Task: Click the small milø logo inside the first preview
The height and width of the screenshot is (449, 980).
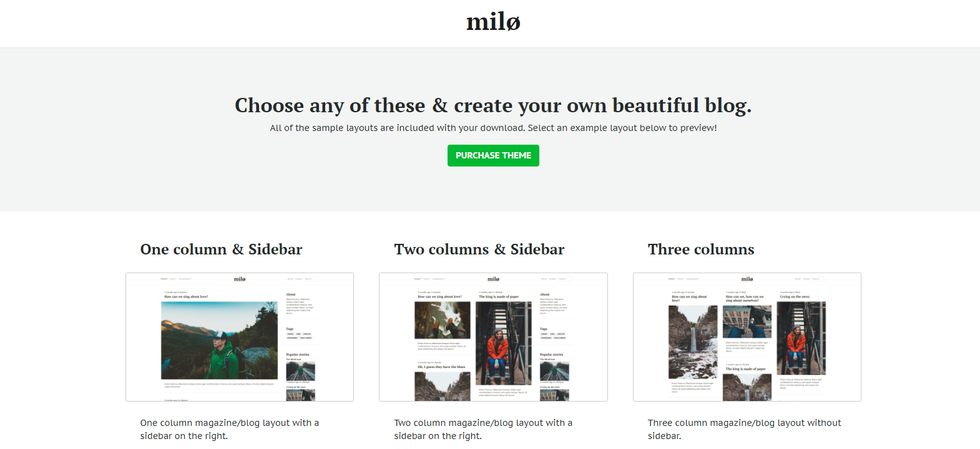Action: pyautogui.click(x=240, y=279)
